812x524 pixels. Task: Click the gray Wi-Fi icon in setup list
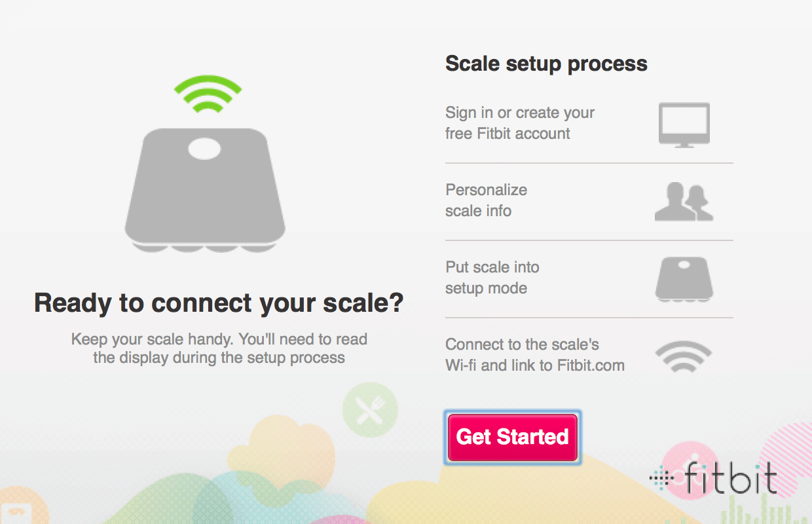(x=684, y=356)
